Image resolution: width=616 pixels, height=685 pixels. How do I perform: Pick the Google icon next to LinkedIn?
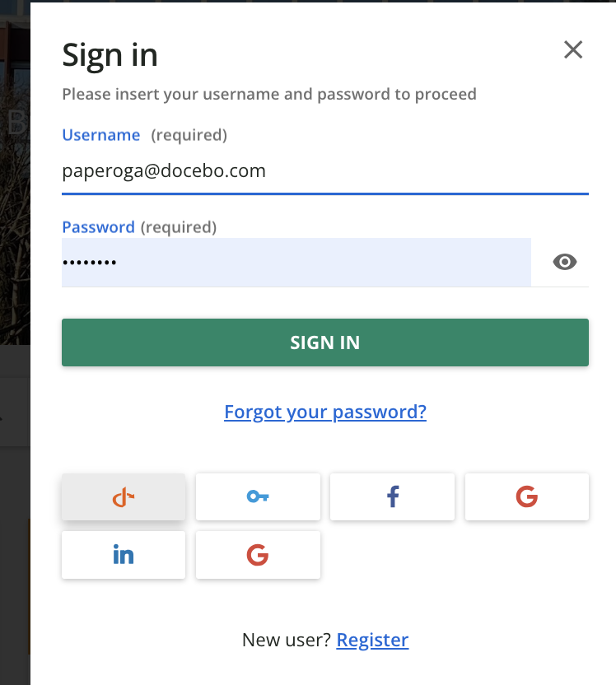click(x=258, y=555)
